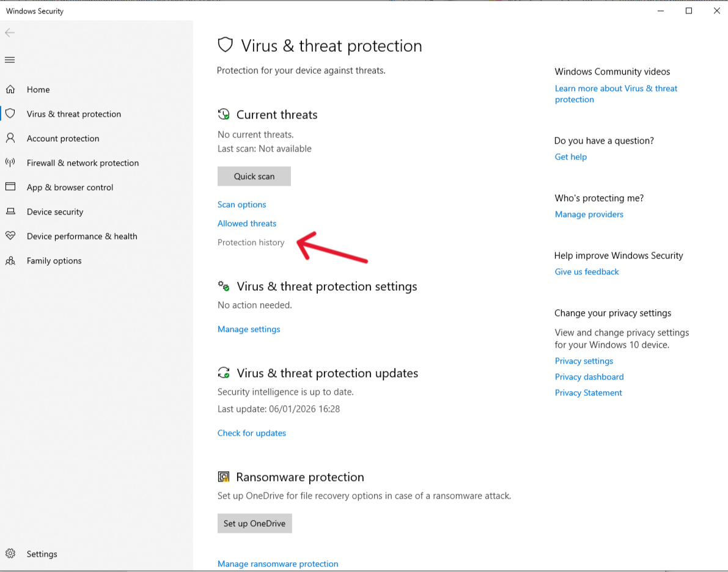Open the Protection history page

251,242
